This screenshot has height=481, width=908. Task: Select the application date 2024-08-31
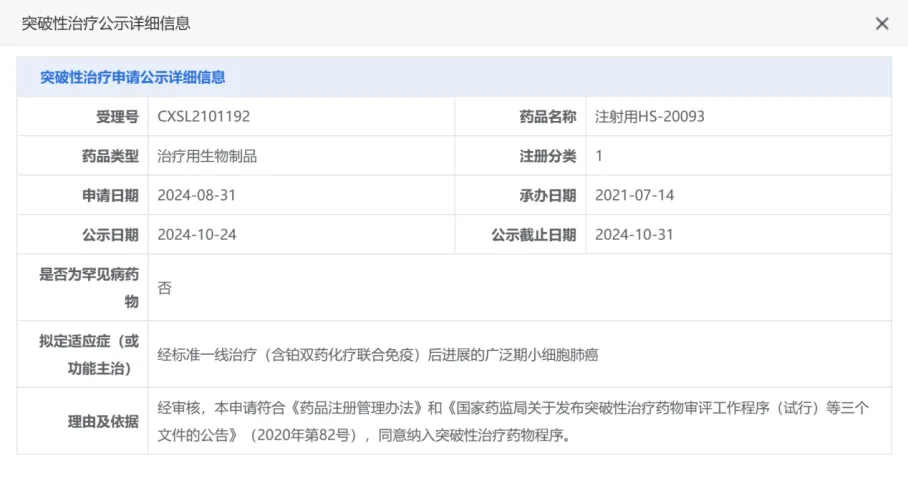click(196, 195)
